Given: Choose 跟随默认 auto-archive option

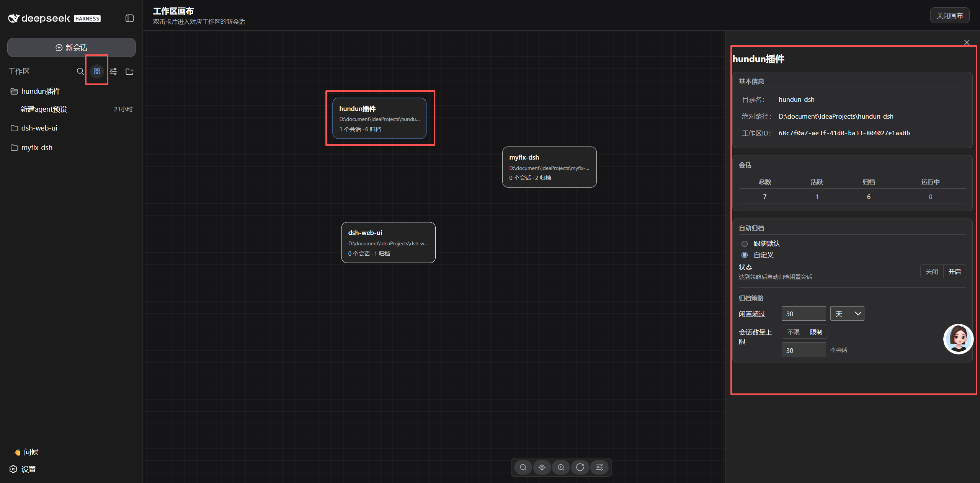Looking at the screenshot, I should (x=745, y=244).
